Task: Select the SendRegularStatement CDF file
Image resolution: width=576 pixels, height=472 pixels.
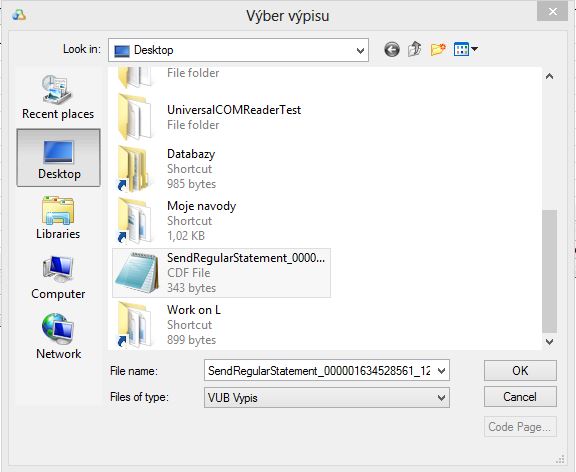Action: [221, 273]
